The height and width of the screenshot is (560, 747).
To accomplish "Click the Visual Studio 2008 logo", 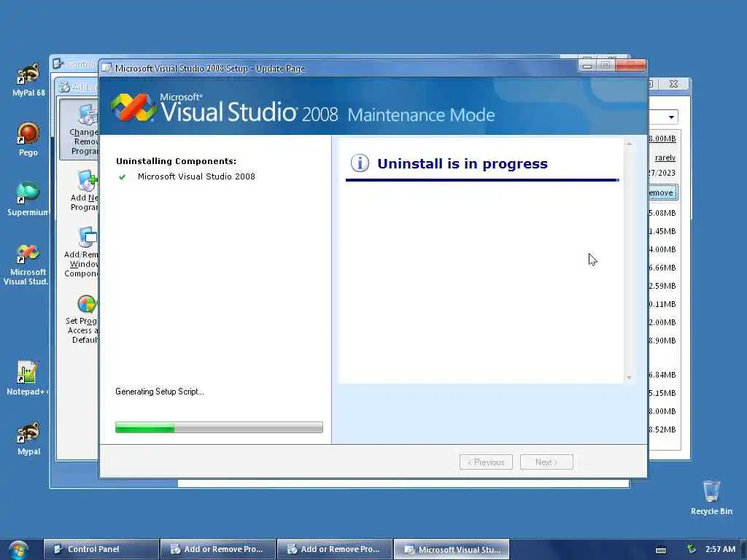I will pos(134,107).
